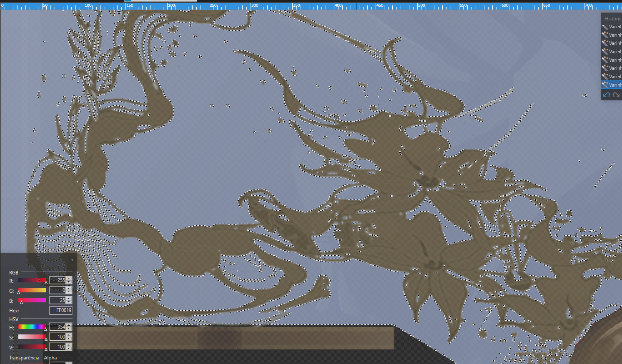Increase the B value with up arrow
Screen dimensions: 622x364
[69, 298]
